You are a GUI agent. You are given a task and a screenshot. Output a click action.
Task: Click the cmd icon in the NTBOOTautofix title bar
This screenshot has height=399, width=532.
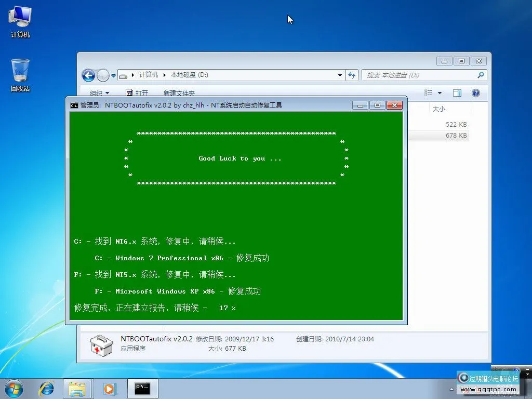point(73,104)
